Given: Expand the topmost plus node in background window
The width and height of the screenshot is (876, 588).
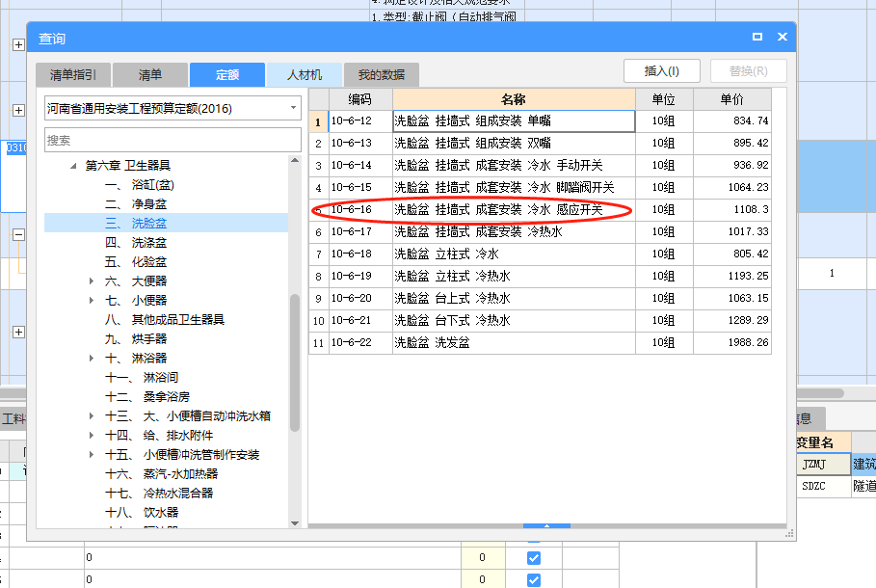Looking at the screenshot, I should [x=18, y=44].
